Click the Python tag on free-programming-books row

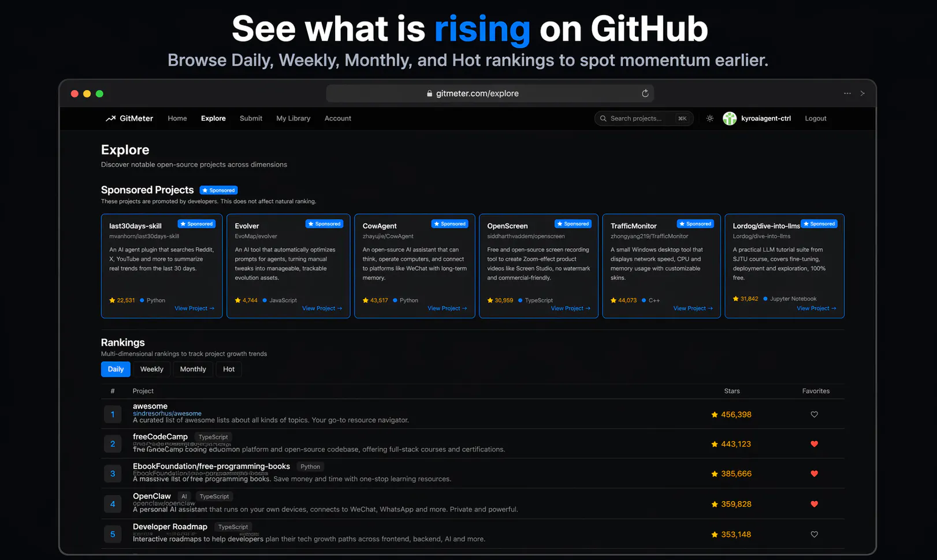(x=310, y=466)
